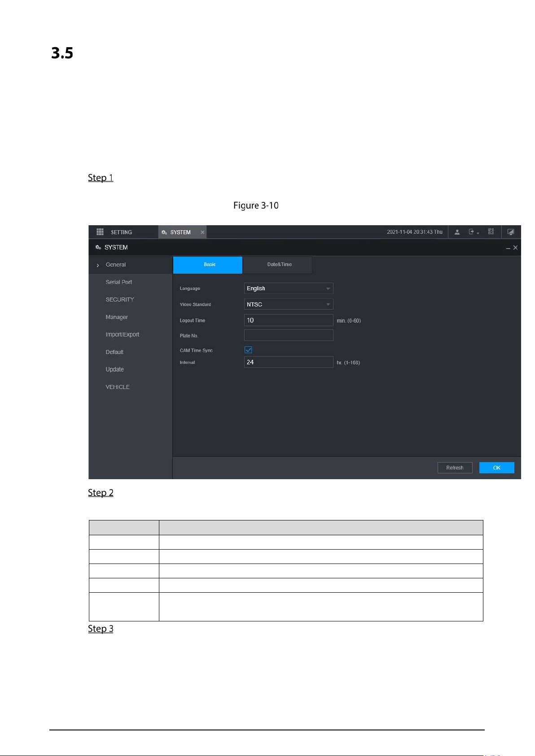Click the Refresh button

click(455, 468)
